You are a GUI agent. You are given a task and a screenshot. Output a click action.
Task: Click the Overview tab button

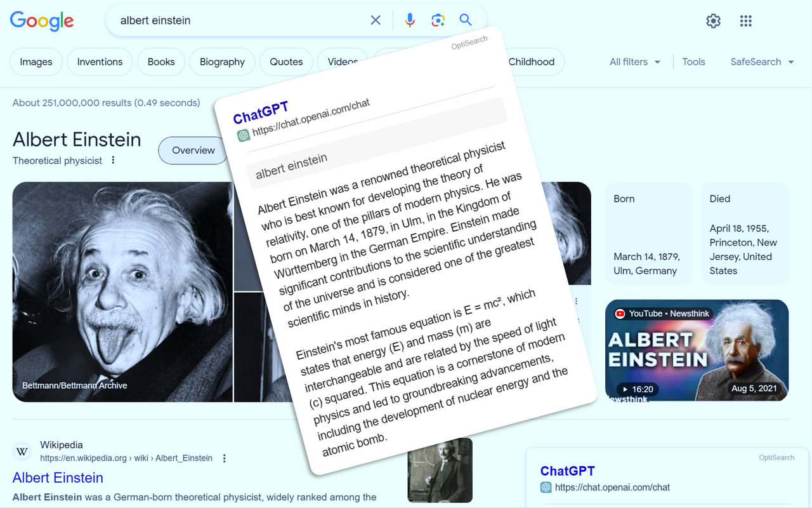(x=193, y=150)
